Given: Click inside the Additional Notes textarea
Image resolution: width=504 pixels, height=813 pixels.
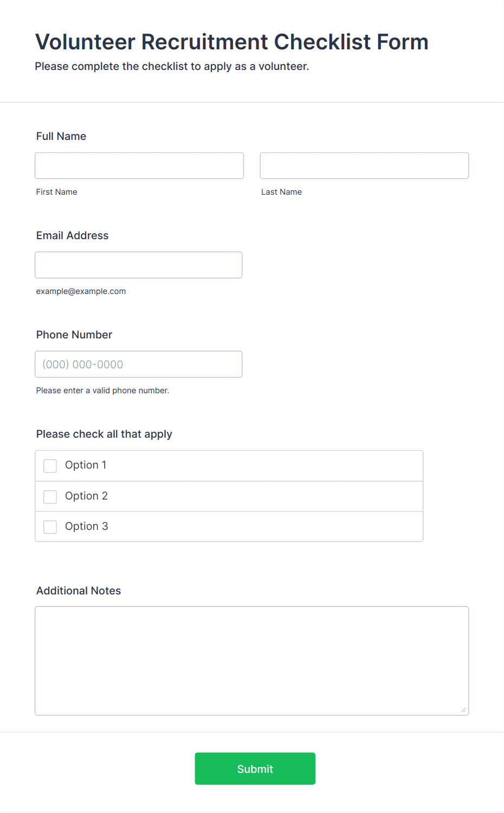Looking at the screenshot, I should [252, 661].
